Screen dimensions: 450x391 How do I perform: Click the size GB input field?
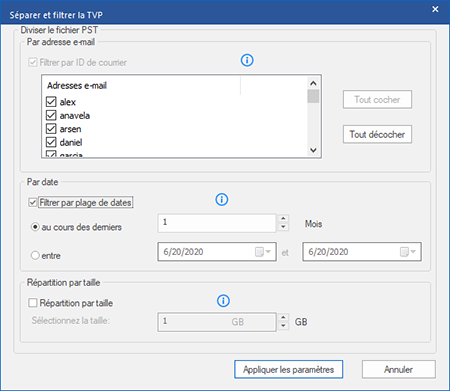(x=217, y=322)
